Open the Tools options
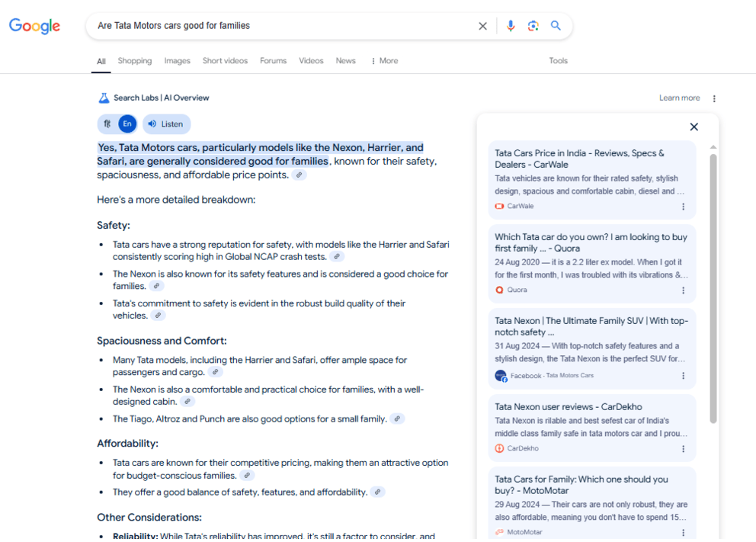The width and height of the screenshot is (756, 542). (558, 61)
